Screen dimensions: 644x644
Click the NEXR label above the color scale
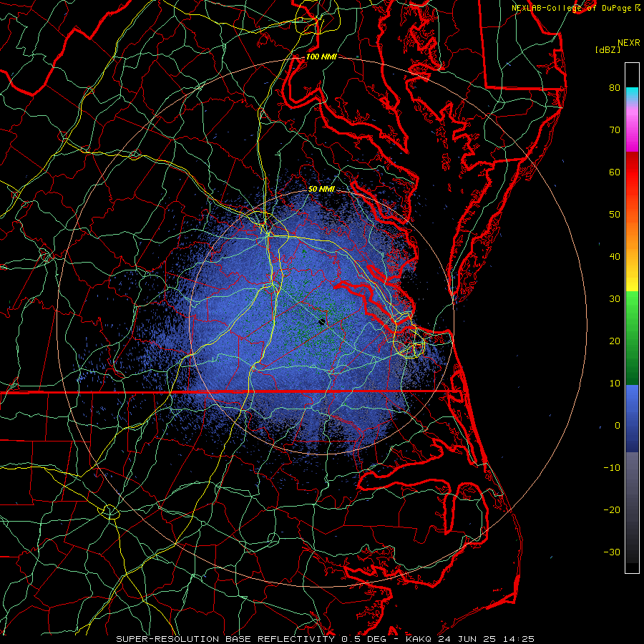(x=628, y=43)
